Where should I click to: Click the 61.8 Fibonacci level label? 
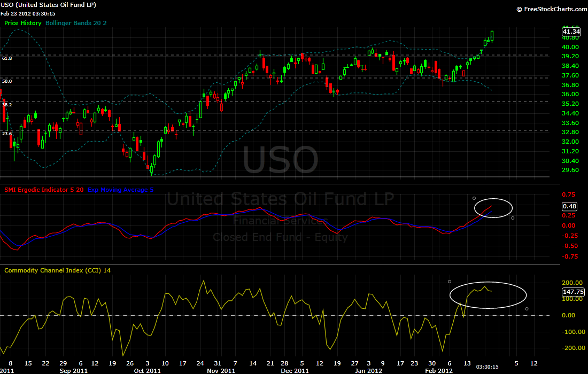[x=7, y=58]
